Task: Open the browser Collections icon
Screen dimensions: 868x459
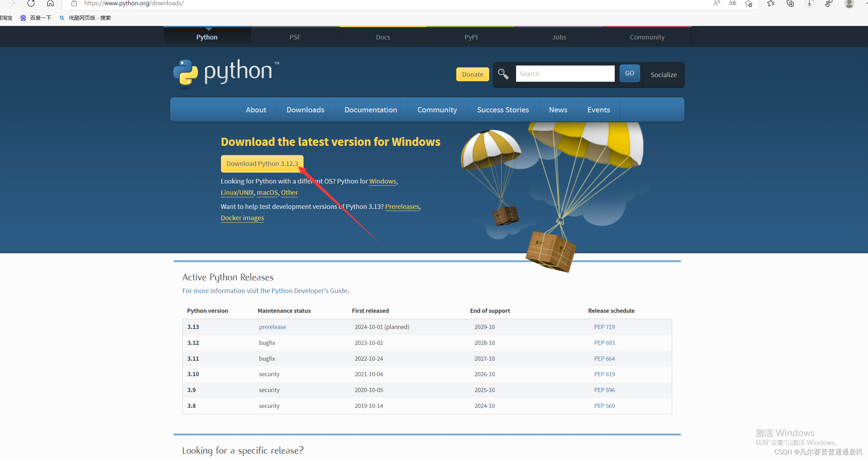Action: [790, 4]
